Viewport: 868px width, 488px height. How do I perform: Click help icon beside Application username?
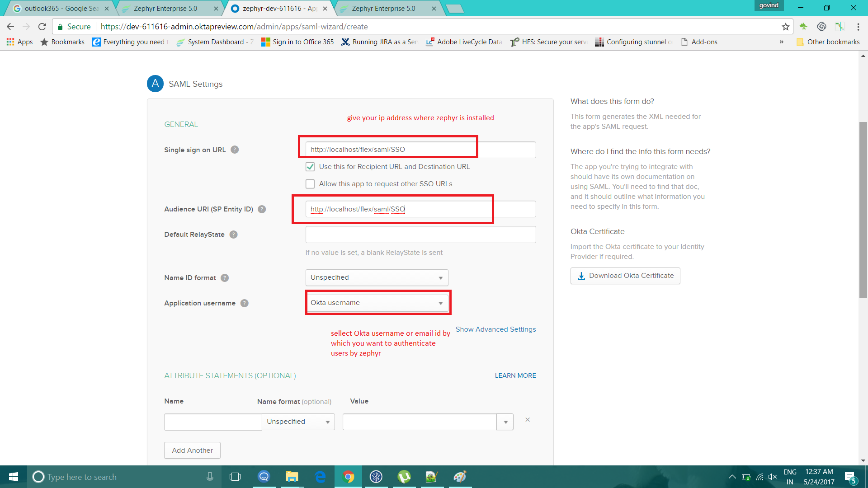click(245, 303)
